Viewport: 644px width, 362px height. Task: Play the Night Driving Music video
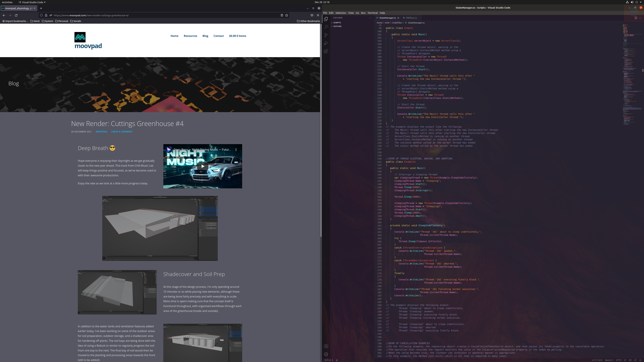[203, 166]
